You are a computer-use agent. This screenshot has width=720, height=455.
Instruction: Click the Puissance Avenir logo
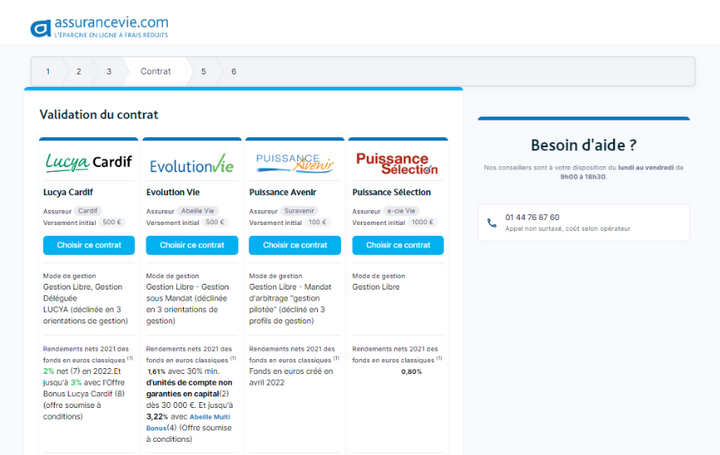(294, 163)
